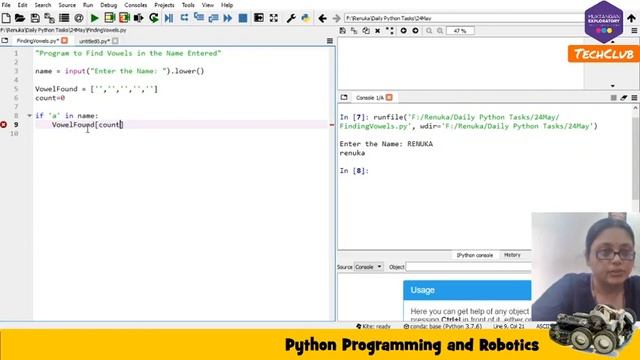Open PYTHONPATH manager Python icon
The image size is (640, 360).
305,18
